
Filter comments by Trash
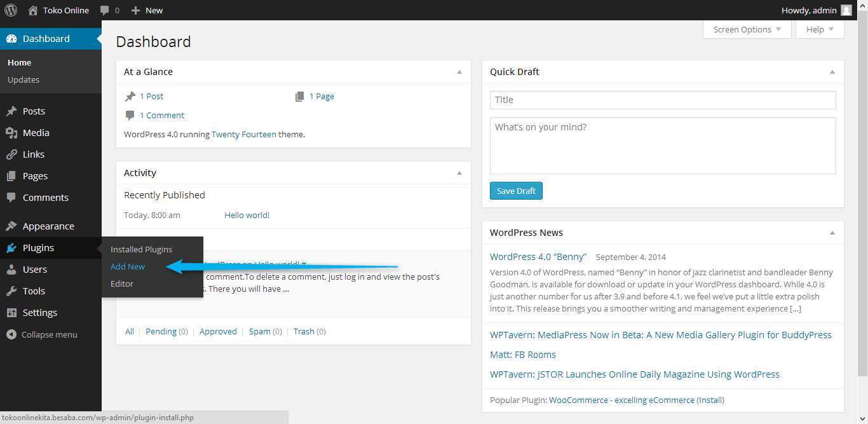pyautogui.click(x=304, y=331)
